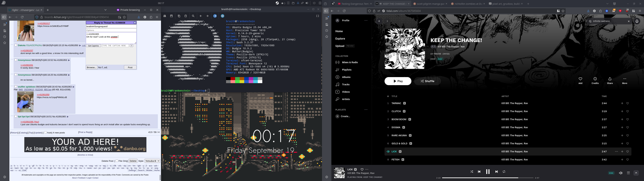Enable the Auto update checkbox
Screen dimensions: 644x181
pyautogui.click(x=45, y=133)
